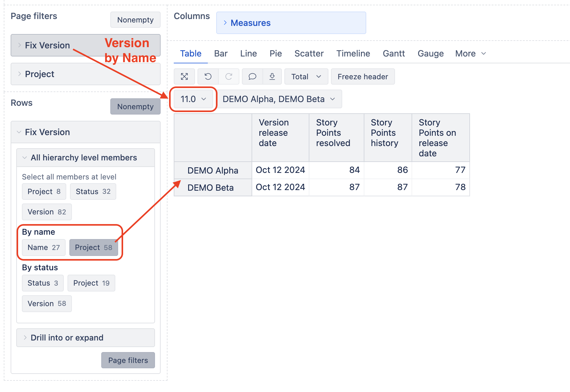
Task: Expand Drill into or expand section
Action: pos(86,338)
